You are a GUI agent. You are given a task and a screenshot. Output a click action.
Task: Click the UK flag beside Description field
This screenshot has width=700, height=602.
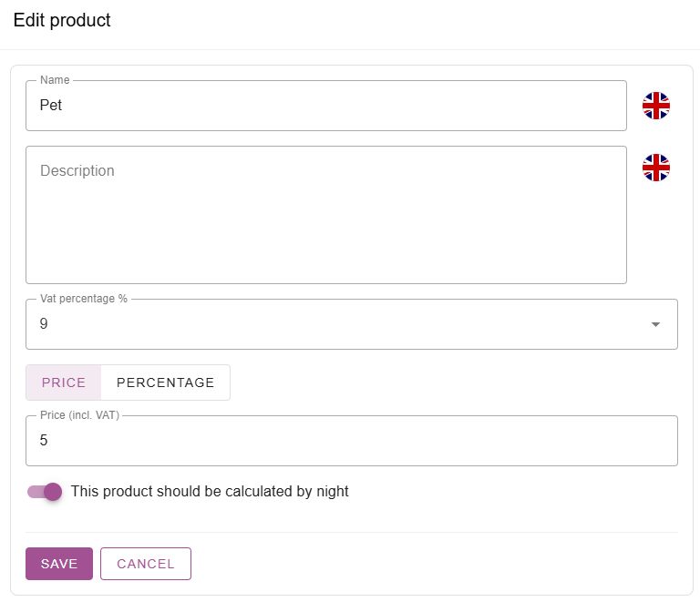[x=655, y=168]
